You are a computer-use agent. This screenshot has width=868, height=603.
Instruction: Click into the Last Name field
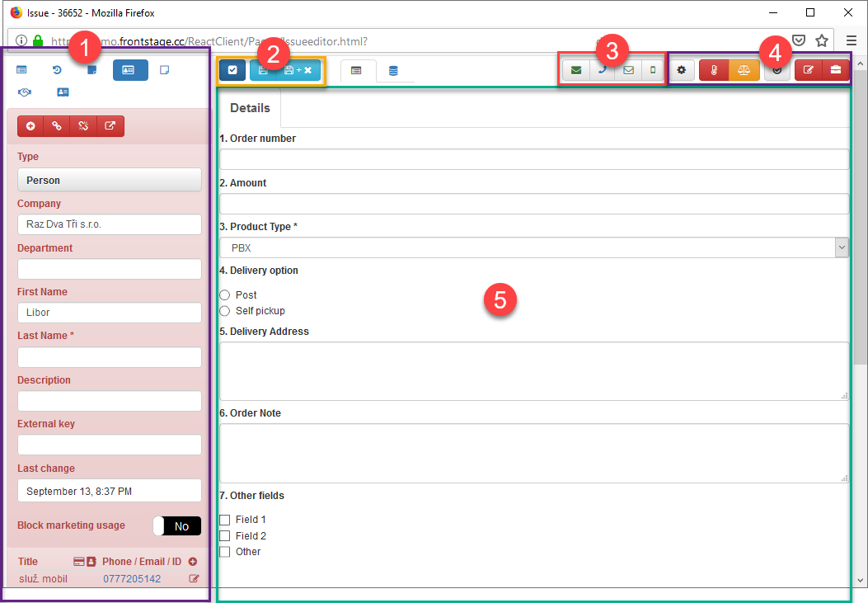pyautogui.click(x=110, y=357)
